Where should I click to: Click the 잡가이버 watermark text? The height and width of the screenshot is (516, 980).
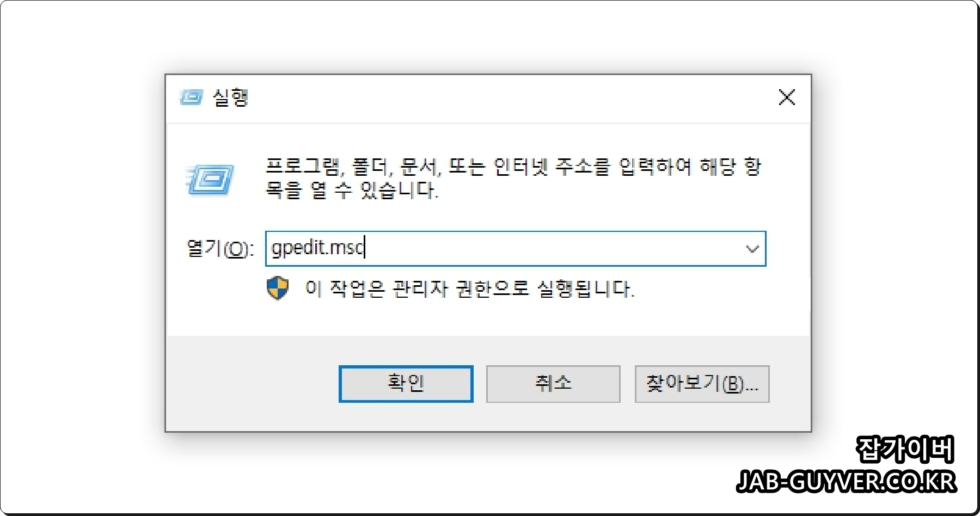905,450
